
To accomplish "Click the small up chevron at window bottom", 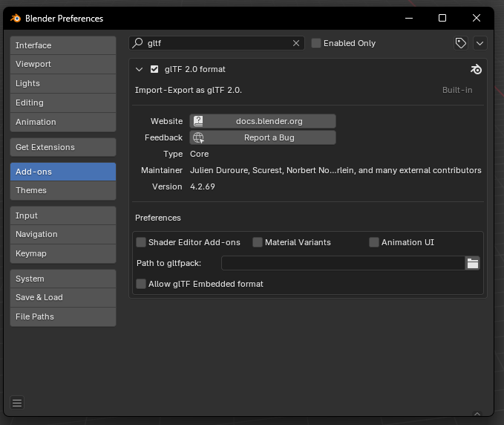I will coord(477,414).
